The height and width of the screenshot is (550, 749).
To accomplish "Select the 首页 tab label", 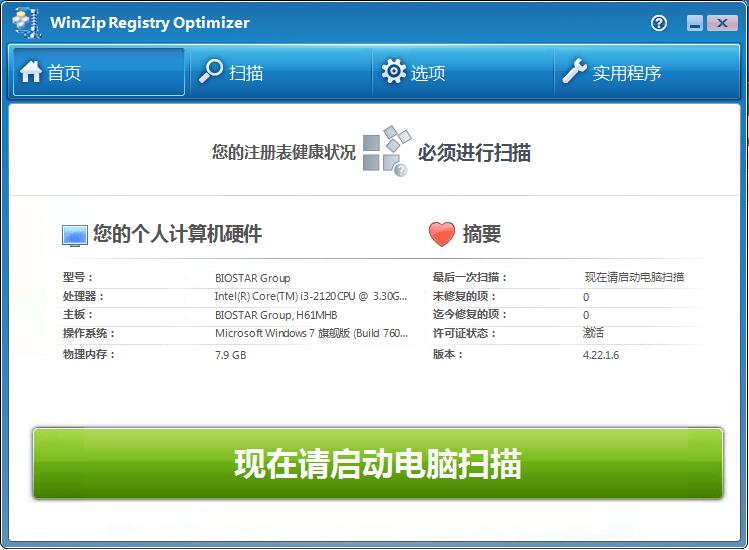I will (x=65, y=73).
